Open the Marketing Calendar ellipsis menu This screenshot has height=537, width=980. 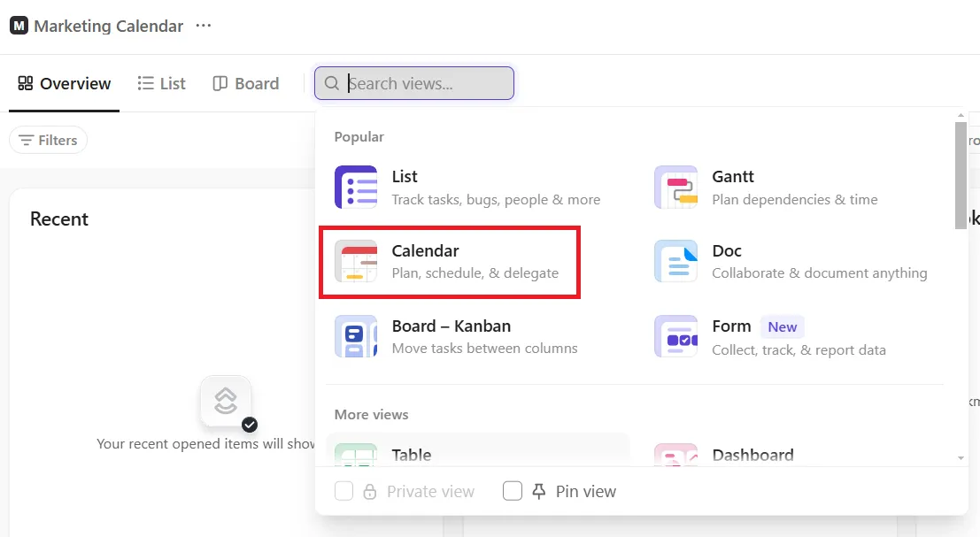click(x=203, y=26)
